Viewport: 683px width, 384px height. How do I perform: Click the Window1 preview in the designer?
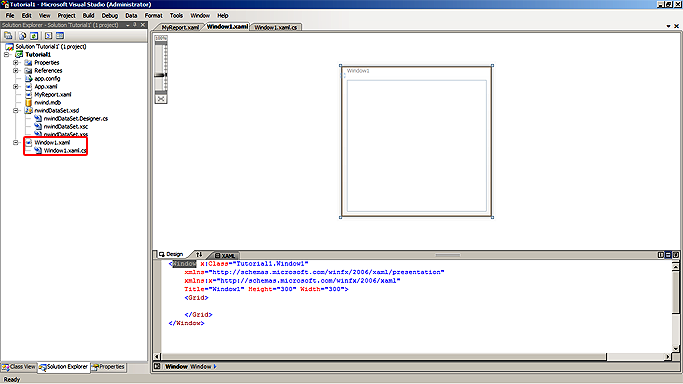(416, 141)
